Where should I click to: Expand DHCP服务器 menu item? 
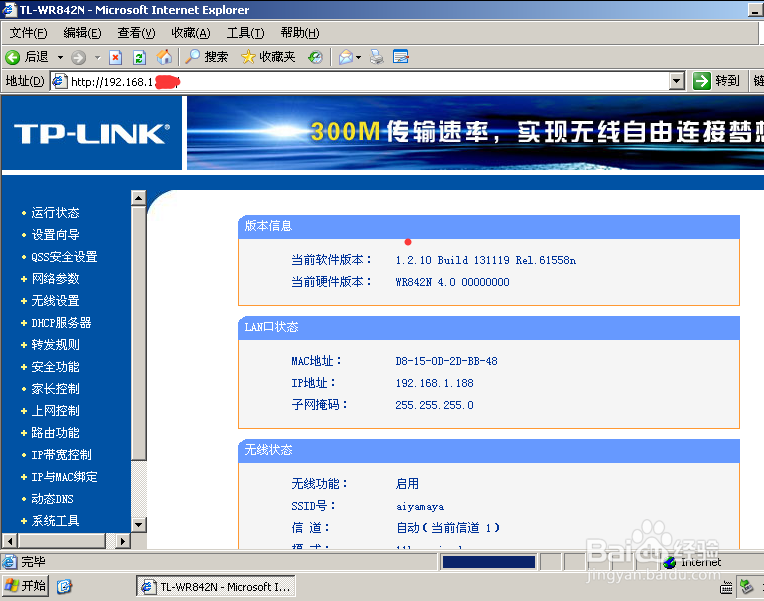(61, 323)
